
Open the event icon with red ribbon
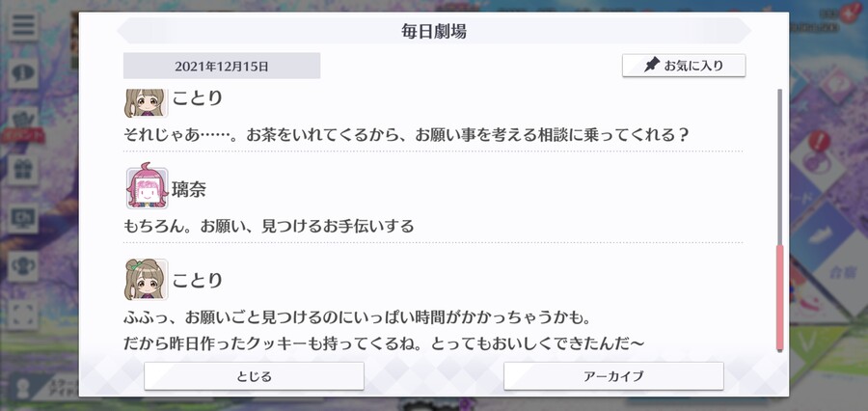(23, 124)
